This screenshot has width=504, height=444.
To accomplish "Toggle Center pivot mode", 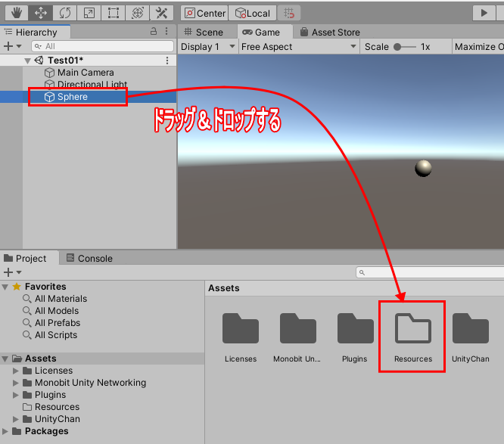I will pyautogui.click(x=204, y=13).
